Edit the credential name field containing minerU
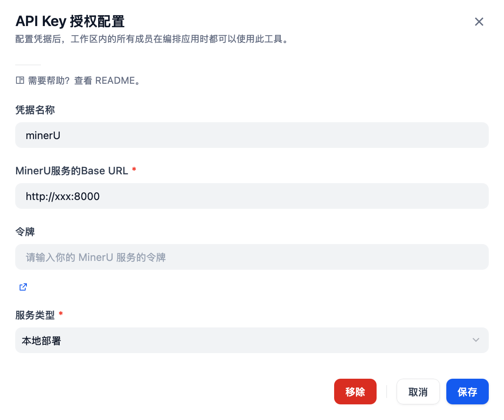The image size is (504, 420). click(252, 135)
